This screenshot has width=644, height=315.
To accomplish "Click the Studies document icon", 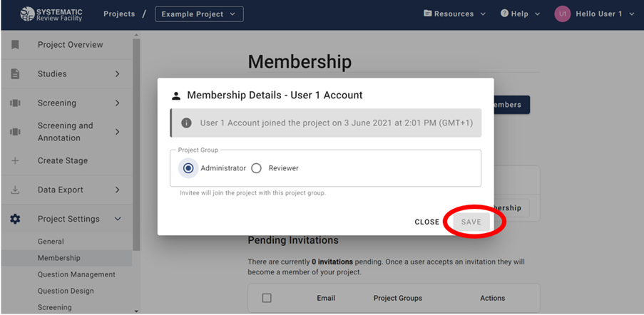I will click(15, 74).
